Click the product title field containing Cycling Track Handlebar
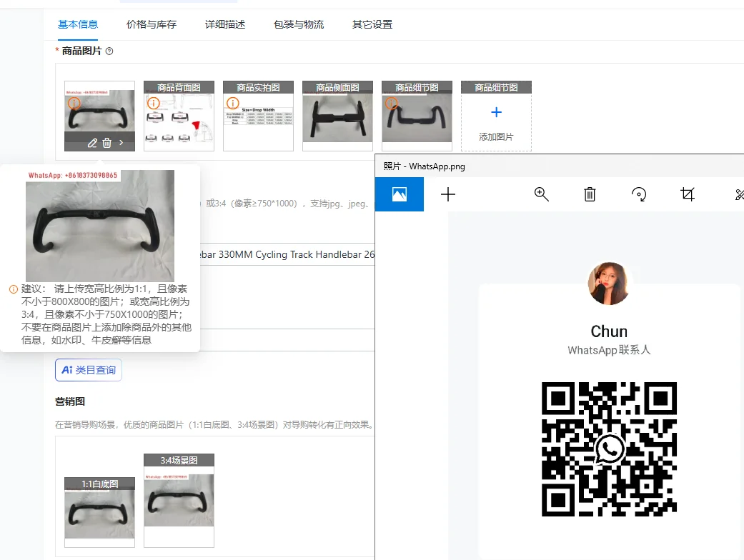 (x=287, y=254)
